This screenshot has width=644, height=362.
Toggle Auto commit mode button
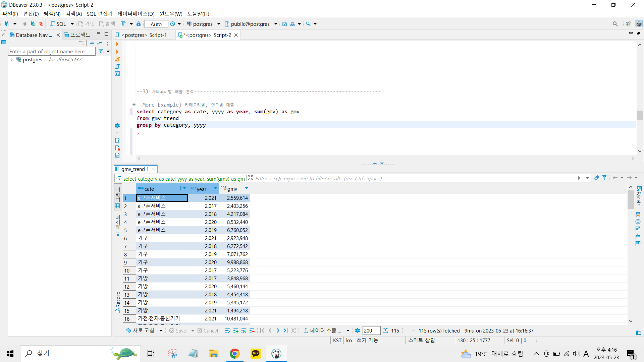pyautogui.click(x=156, y=24)
